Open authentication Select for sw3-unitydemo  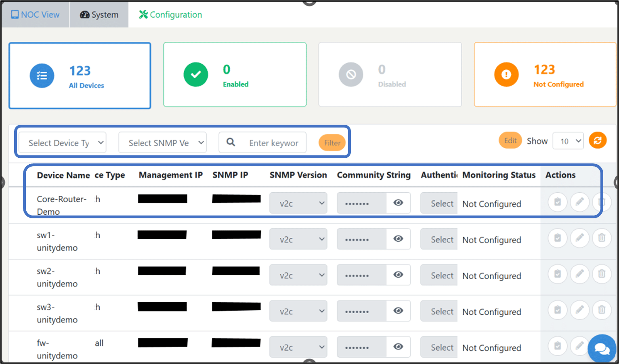point(439,311)
